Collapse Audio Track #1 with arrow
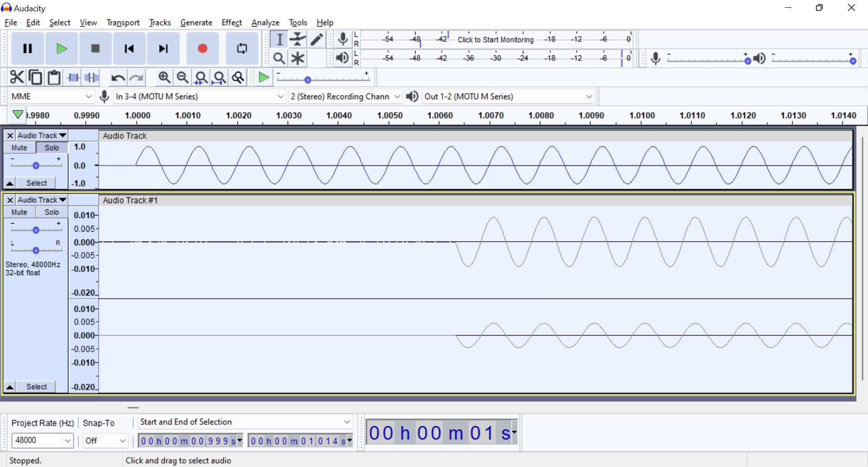868x467 pixels. pyautogui.click(x=9, y=386)
